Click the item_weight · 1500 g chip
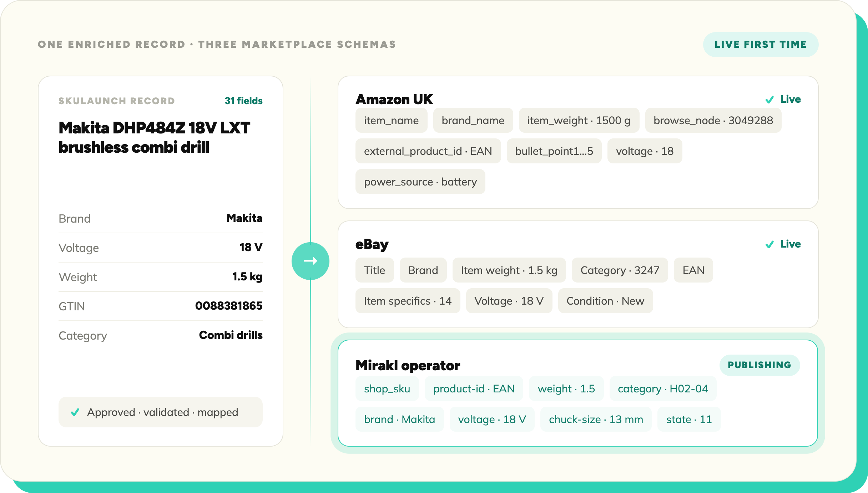The image size is (868, 493). 579,121
